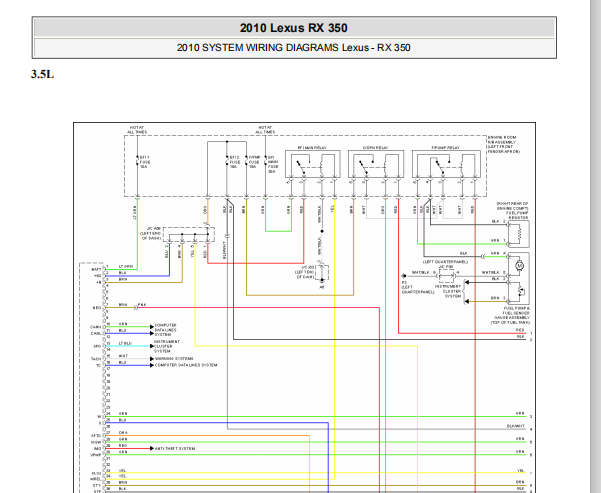Click the F/PUMP RELAY label
Image resolution: width=601 pixels, height=493 pixels.
[x=445, y=148]
